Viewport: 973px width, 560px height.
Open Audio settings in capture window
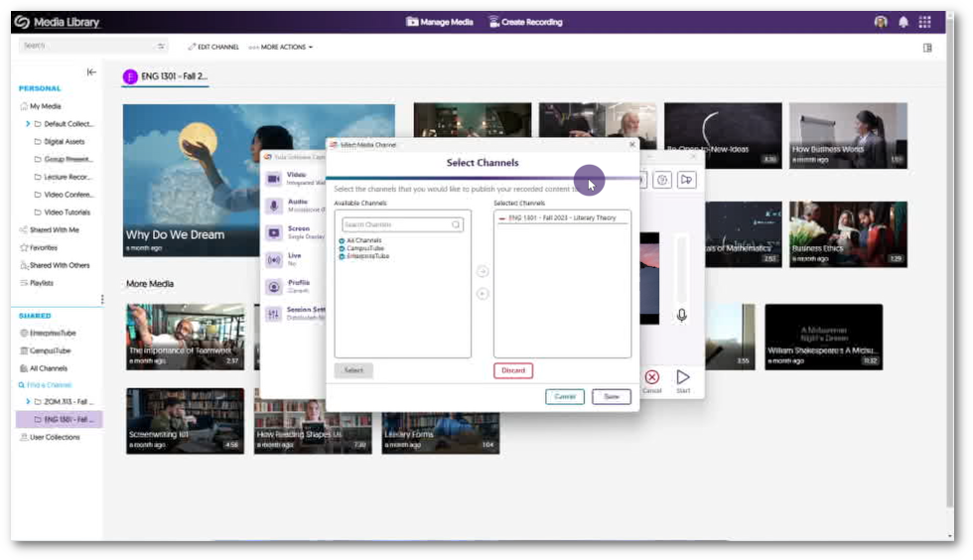(295, 206)
